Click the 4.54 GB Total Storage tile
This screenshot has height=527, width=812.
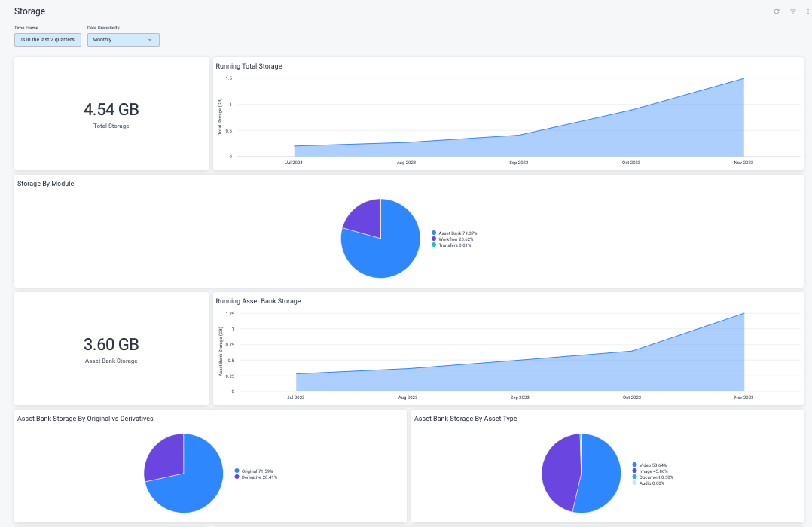click(111, 113)
